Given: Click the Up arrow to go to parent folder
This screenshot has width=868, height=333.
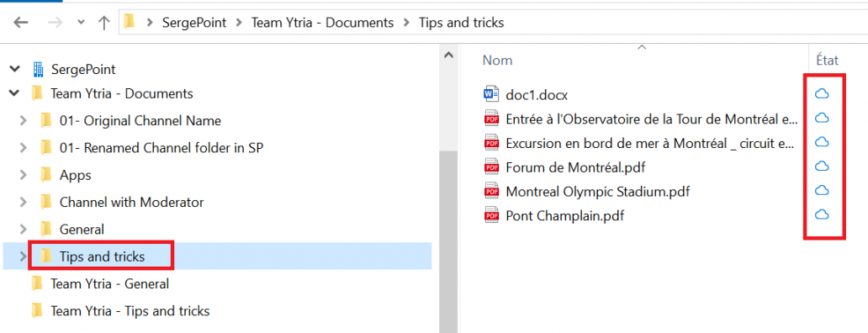Looking at the screenshot, I should [103, 23].
